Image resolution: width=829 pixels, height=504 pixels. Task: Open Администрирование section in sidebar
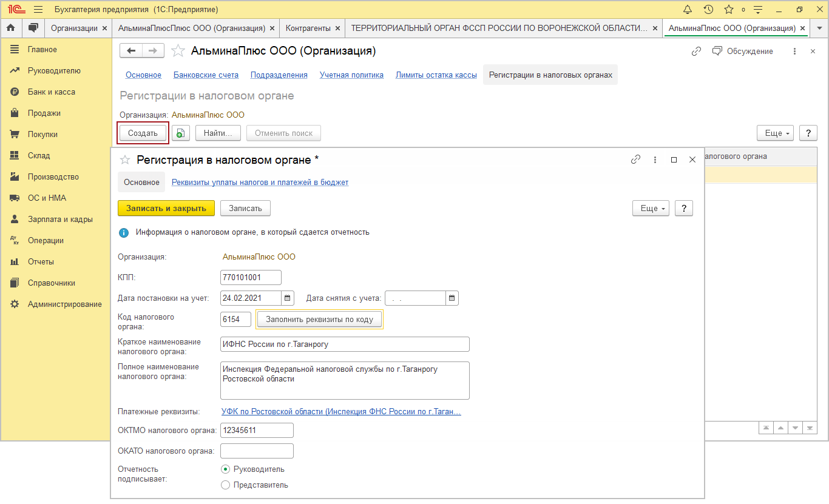pyautogui.click(x=65, y=304)
